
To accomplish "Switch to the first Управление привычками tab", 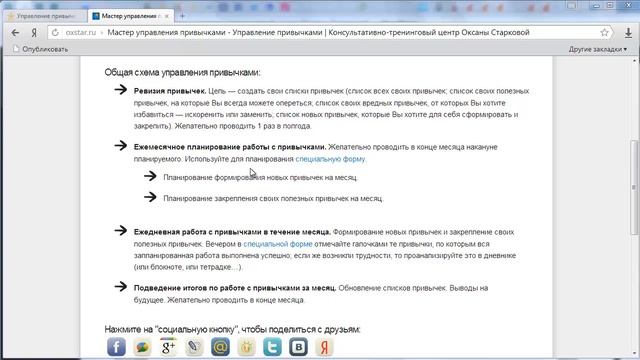I will (x=45, y=16).
